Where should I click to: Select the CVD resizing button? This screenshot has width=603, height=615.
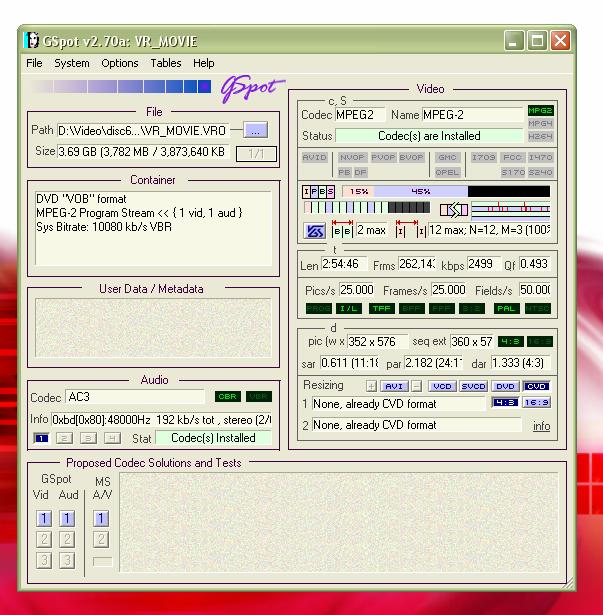536,386
